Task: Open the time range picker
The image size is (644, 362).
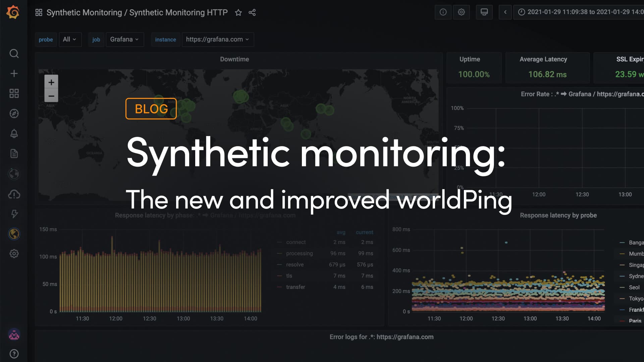Action: 579,12
